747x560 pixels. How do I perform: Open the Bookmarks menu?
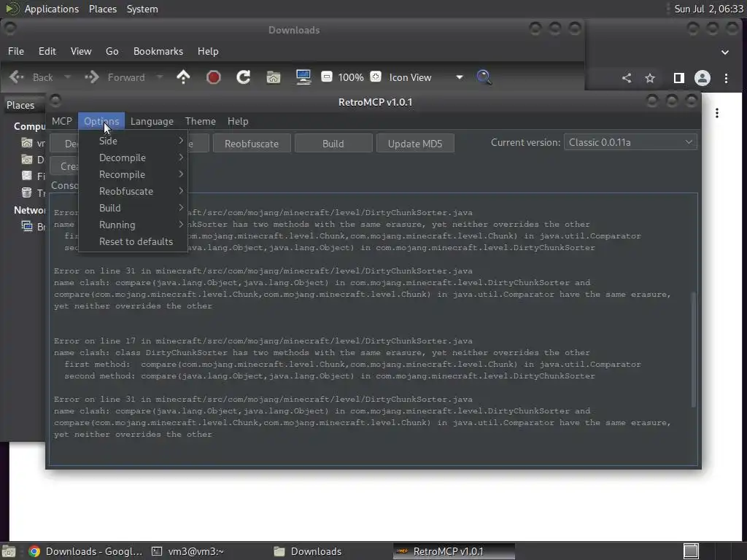tap(158, 51)
